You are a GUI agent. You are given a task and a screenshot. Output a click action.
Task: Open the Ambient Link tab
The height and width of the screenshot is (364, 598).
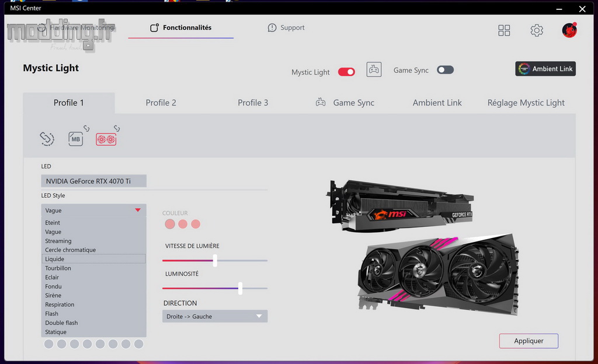(x=437, y=103)
